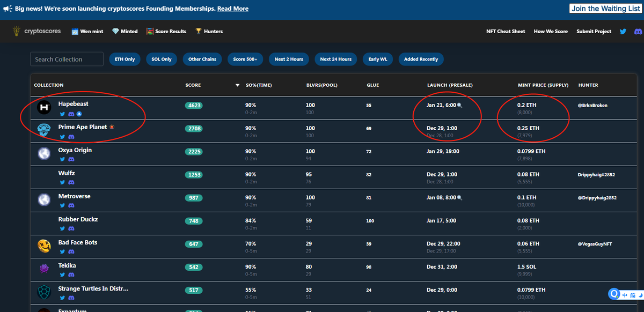The image size is (644, 312).
Task: Open the Prime Ape Planet collection link
Action: coord(83,127)
